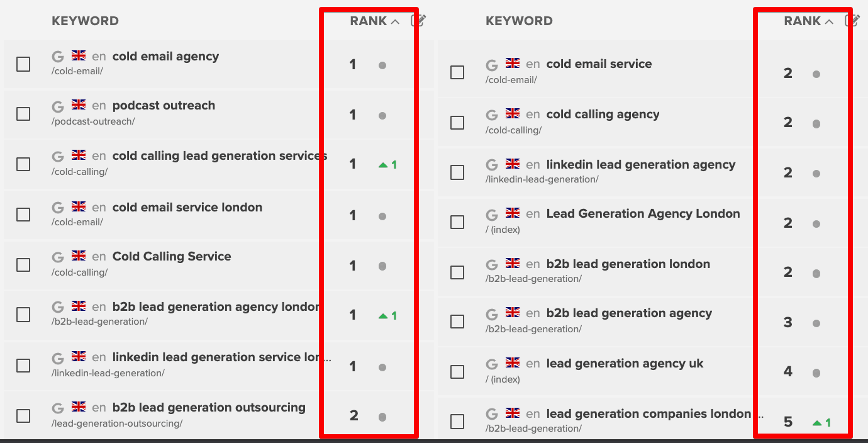Viewport: 868px width, 443px height.
Task: Click the Google icon on cold email agency row
Action: [x=58, y=56]
